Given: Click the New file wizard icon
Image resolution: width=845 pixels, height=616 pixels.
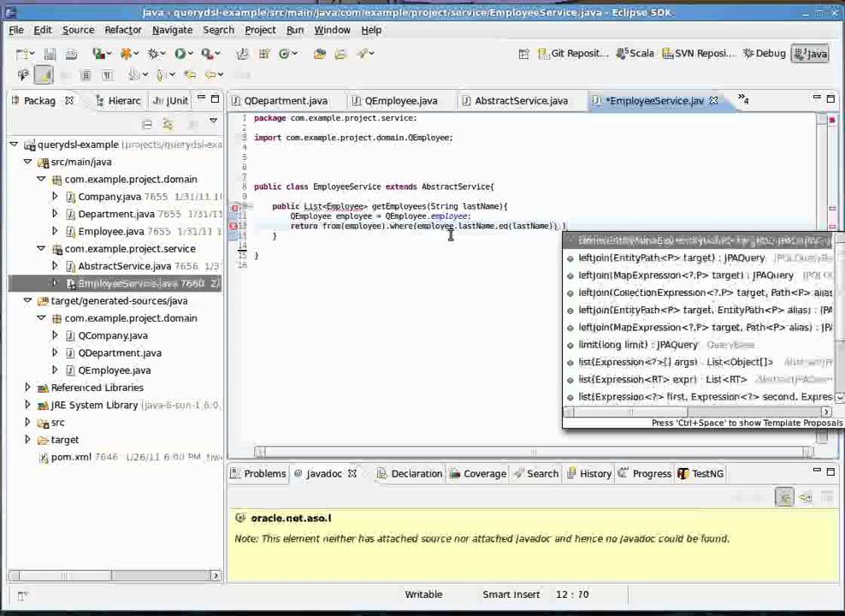Looking at the screenshot, I should pos(22,53).
